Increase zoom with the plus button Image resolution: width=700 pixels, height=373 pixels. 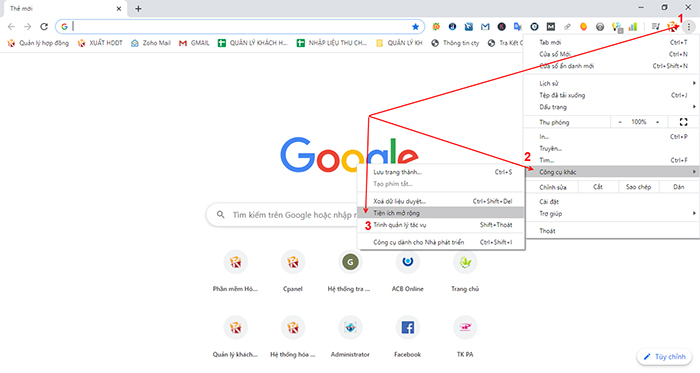658,122
